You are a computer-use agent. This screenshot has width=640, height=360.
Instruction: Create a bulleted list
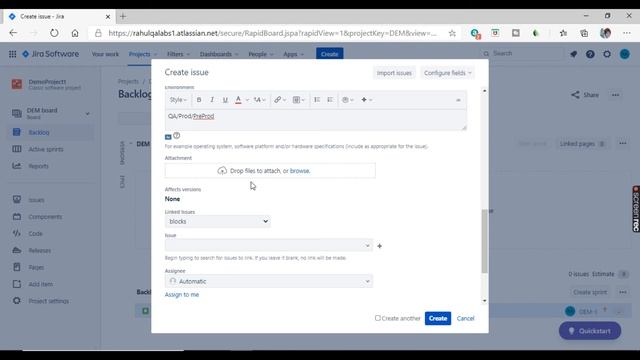pyautogui.click(x=317, y=100)
